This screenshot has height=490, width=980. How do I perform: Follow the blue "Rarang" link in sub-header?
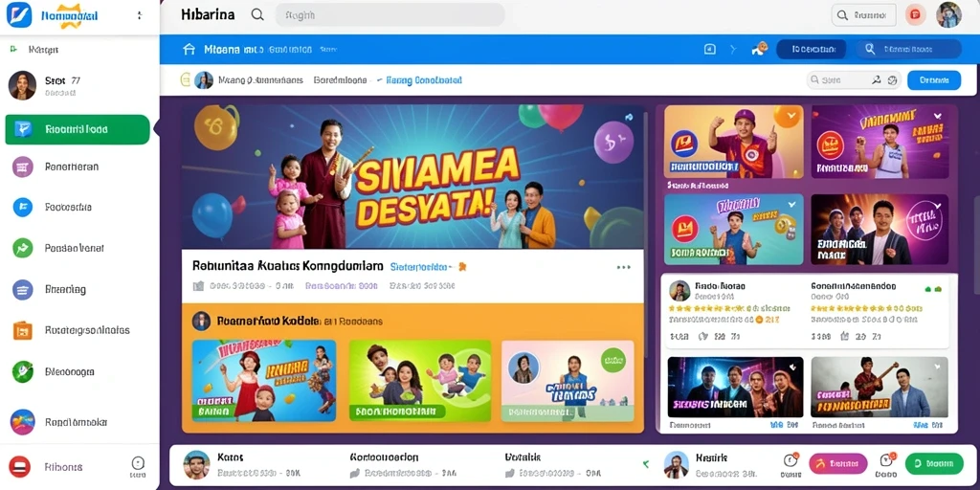(x=424, y=80)
